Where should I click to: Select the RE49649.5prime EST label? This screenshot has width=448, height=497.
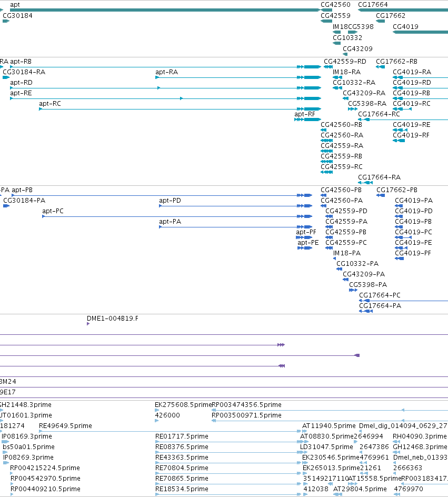pos(65,426)
